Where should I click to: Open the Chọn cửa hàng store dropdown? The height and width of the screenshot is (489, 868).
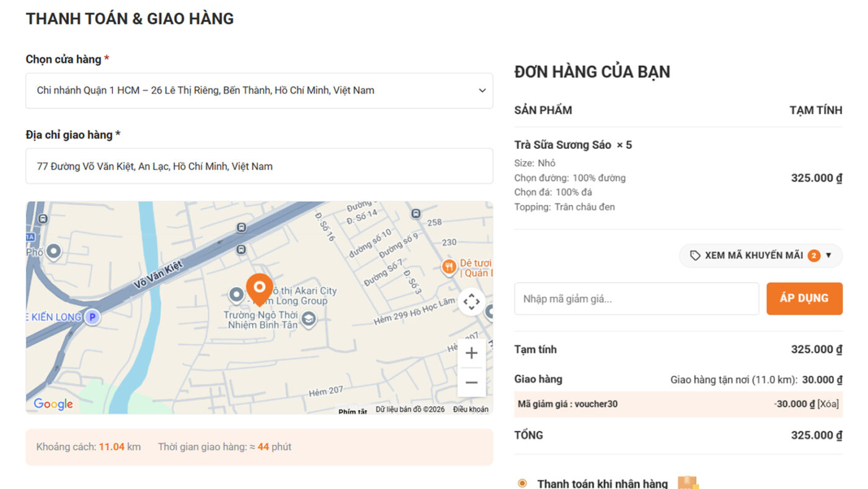259,91
